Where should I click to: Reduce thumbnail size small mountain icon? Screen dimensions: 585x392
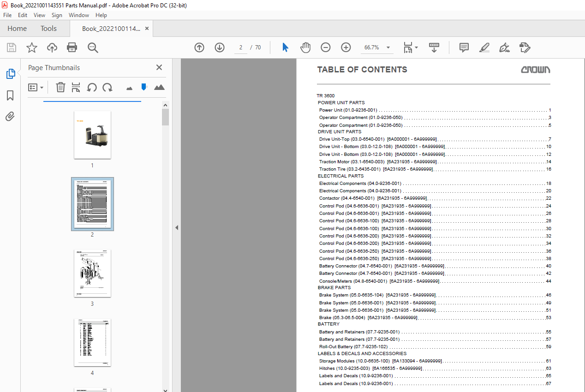pyautogui.click(x=129, y=88)
